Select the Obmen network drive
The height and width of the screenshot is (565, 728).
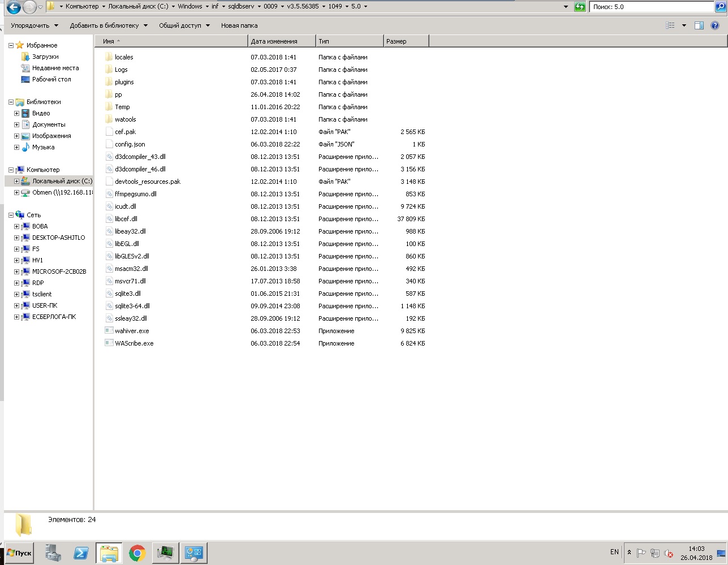click(x=62, y=192)
